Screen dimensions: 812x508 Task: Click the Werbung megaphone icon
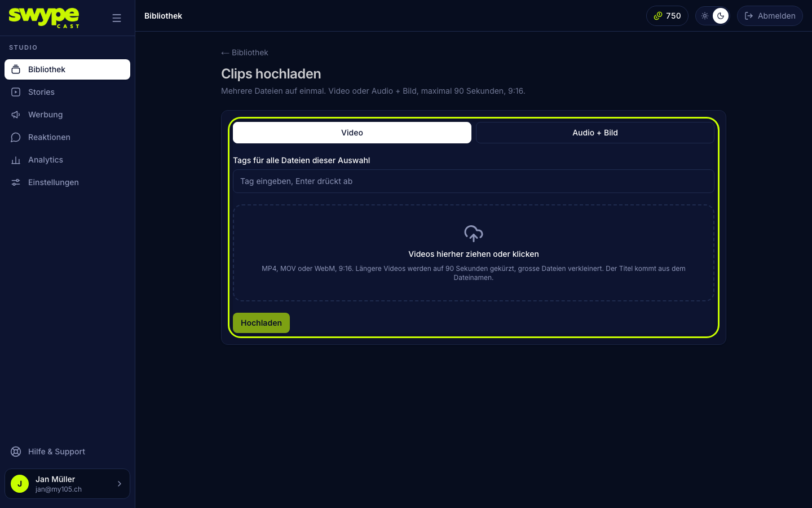point(16,115)
